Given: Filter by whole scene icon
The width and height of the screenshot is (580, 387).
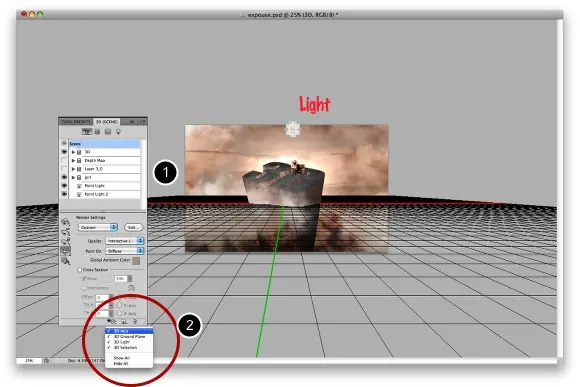Looking at the screenshot, I should coord(87,132).
